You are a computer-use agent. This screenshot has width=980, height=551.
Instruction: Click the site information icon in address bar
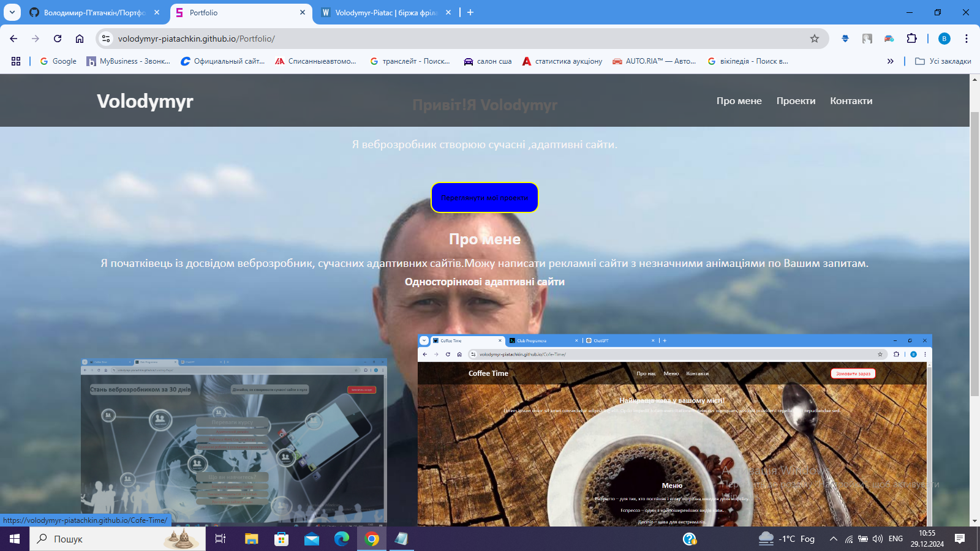[106, 39]
